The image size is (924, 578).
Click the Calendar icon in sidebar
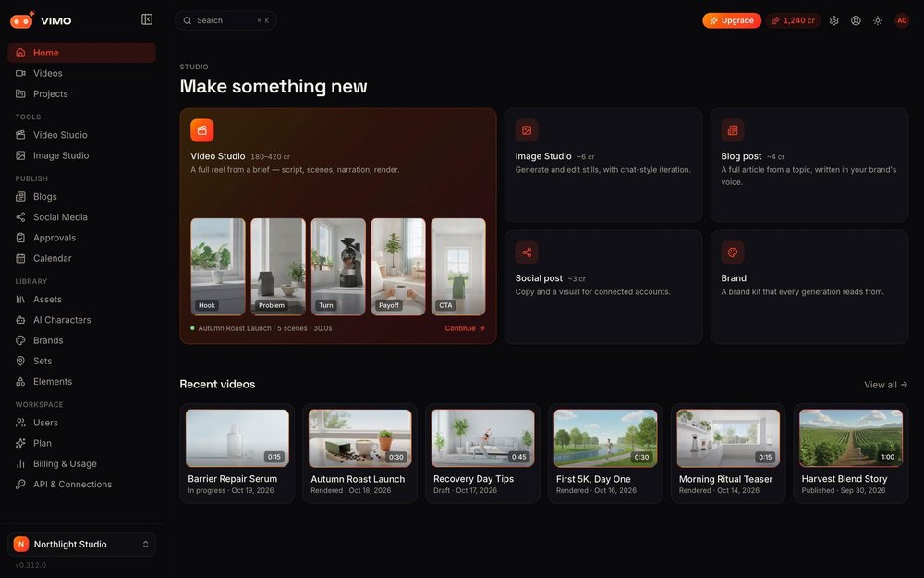[20, 258]
